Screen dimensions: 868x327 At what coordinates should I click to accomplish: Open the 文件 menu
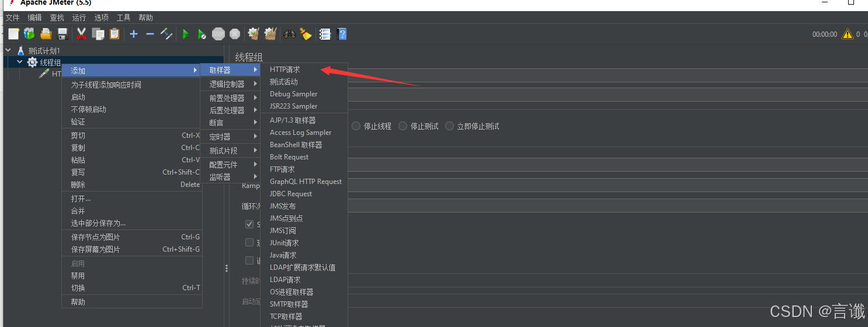click(x=12, y=18)
